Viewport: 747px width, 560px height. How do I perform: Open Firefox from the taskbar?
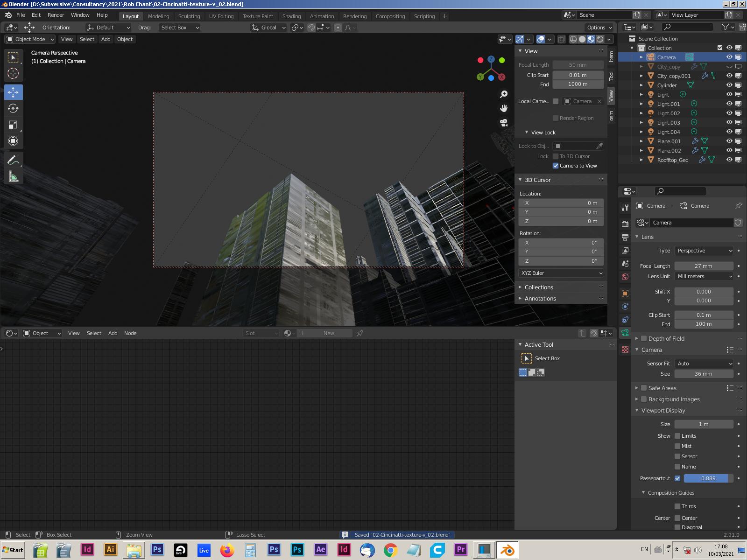[x=227, y=550]
